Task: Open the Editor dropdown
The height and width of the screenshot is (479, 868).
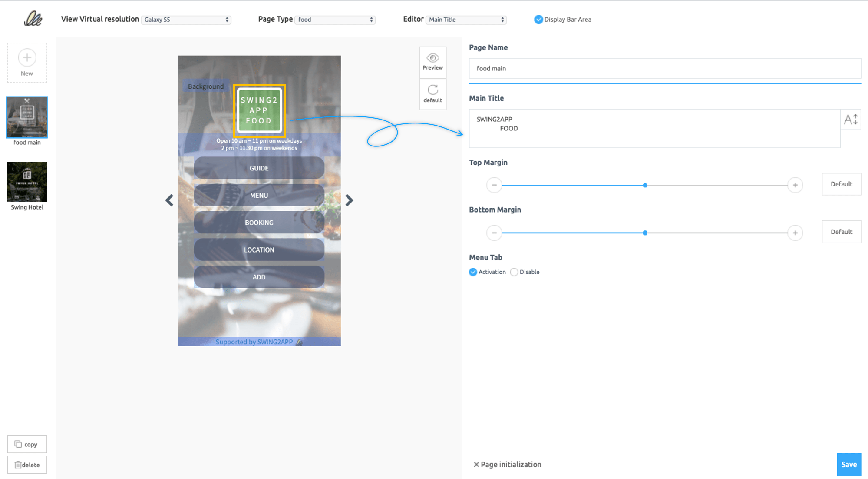Action: [466, 20]
